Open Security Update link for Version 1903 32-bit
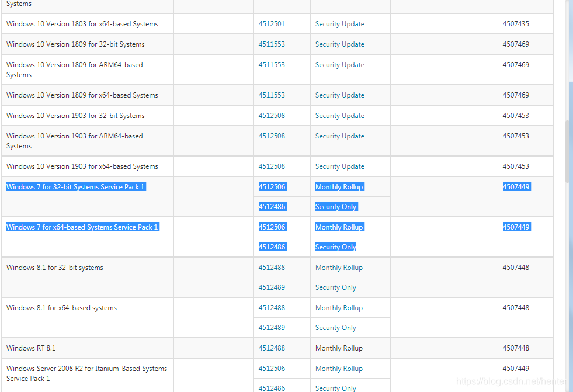 tap(339, 116)
